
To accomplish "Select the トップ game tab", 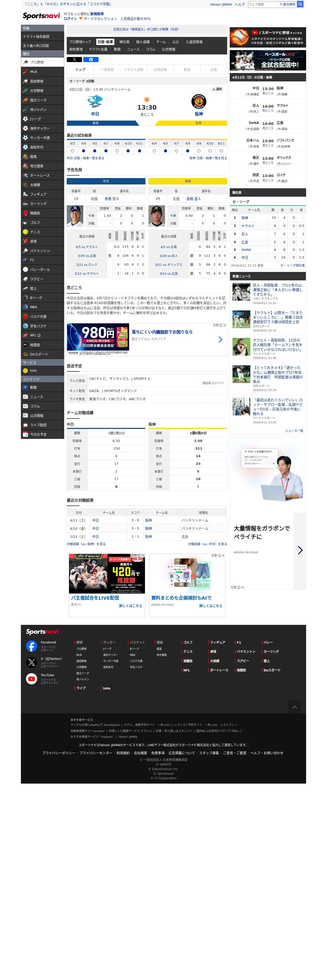I will tap(80, 70).
